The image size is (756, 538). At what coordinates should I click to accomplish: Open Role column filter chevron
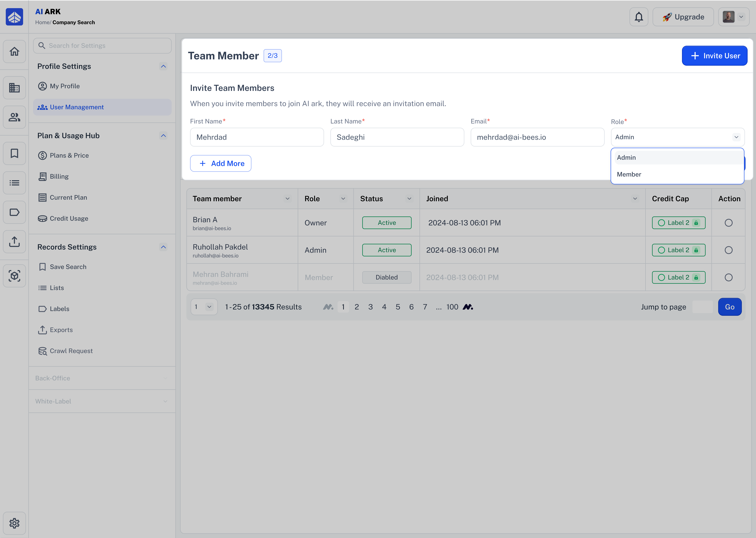coord(343,199)
